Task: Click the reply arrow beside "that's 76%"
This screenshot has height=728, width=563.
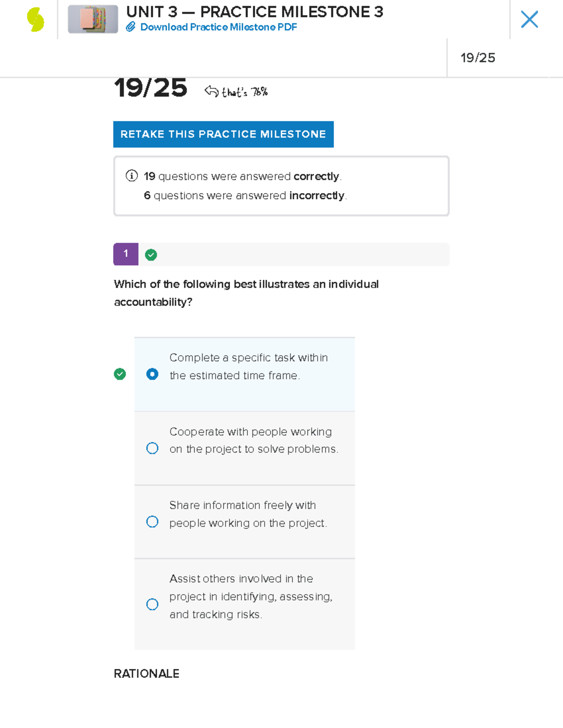Action: [212, 91]
